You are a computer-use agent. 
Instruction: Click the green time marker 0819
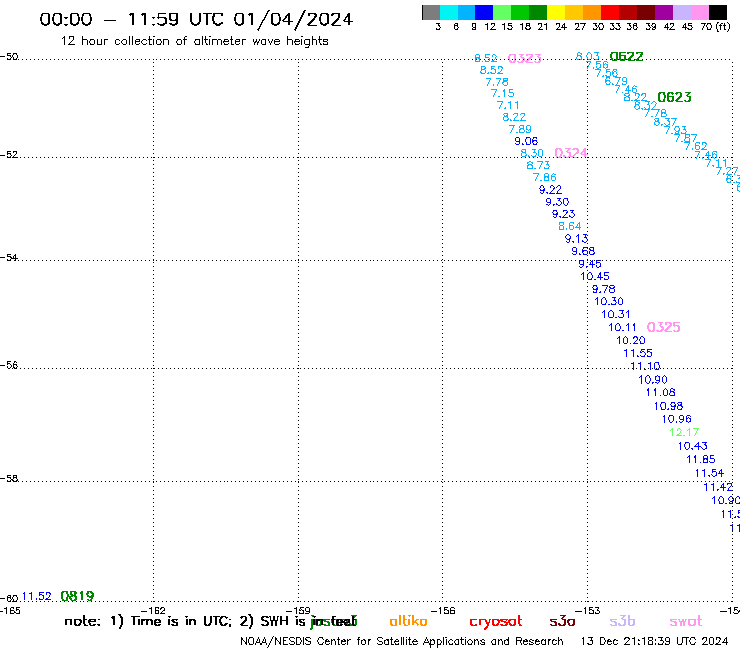point(77,597)
